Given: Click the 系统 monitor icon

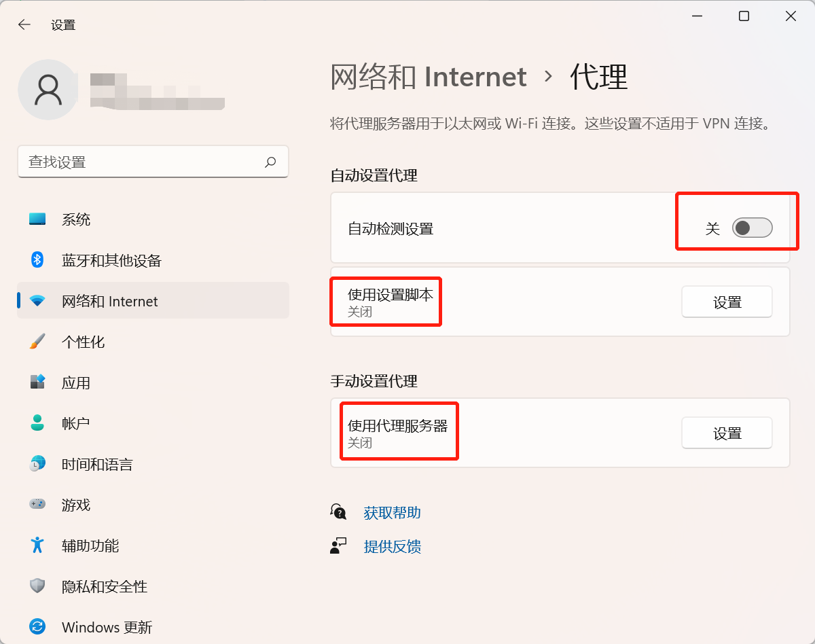Looking at the screenshot, I should [37, 219].
